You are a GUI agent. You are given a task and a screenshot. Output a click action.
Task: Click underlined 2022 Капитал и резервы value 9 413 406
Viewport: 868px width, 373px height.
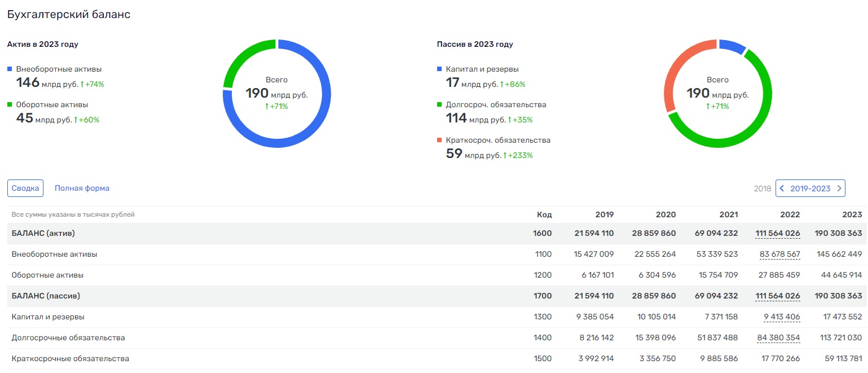click(x=782, y=317)
